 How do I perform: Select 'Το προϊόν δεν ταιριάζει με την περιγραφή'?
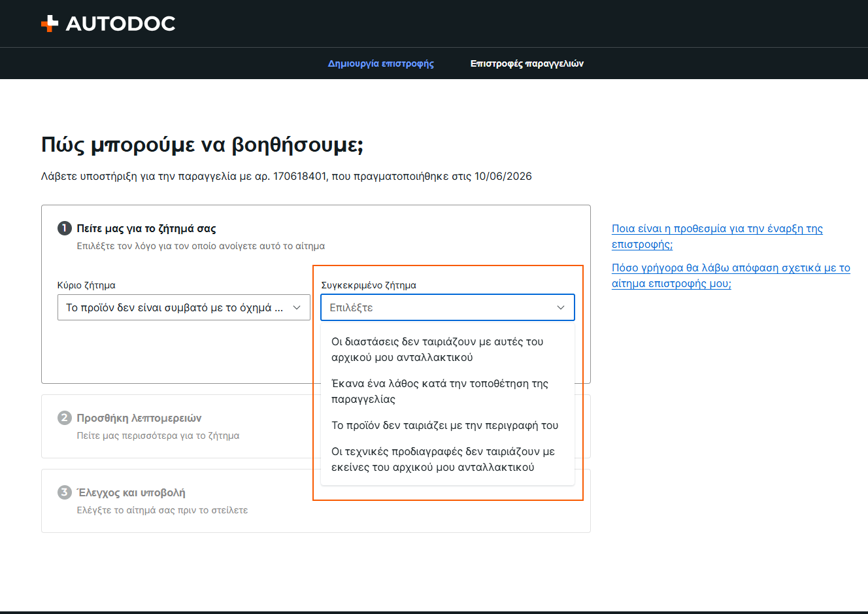448,425
